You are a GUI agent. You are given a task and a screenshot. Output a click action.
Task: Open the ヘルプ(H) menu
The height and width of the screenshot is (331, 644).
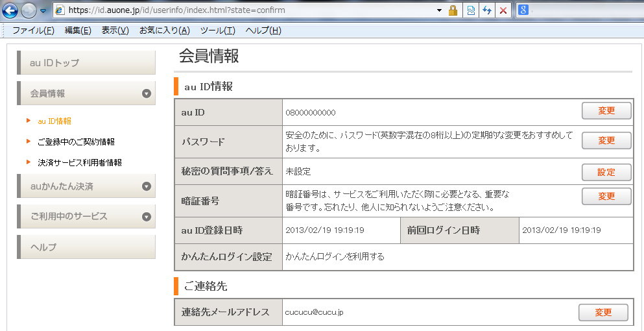point(263,31)
